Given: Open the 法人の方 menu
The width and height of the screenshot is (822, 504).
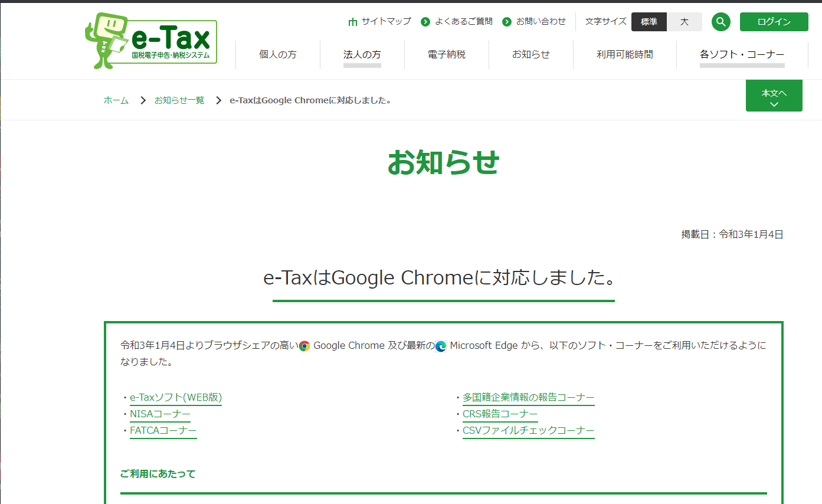Looking at the screenshot, I should tap(362, 55).
